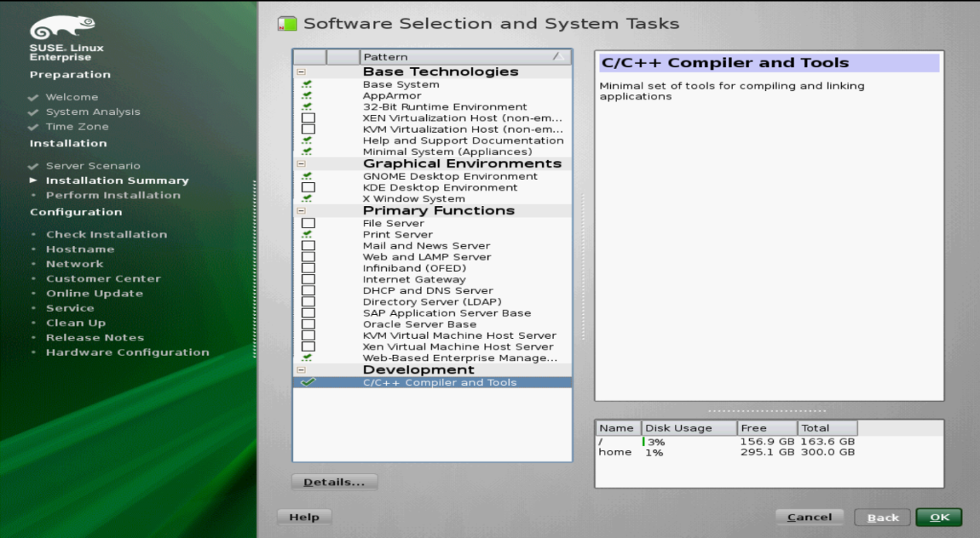
Task: Open the Details... view
Action: [334, 482]
